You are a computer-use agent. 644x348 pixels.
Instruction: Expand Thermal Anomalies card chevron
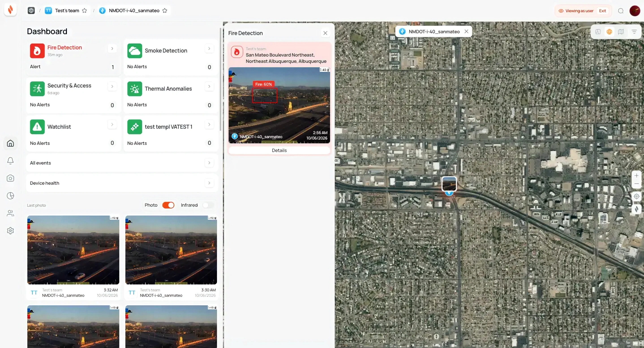209,86
